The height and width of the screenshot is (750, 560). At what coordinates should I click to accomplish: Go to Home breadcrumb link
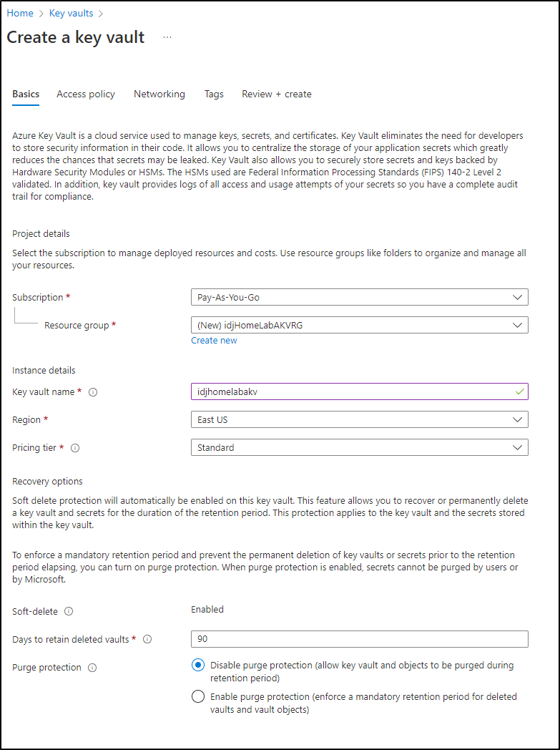coord(20,14)
